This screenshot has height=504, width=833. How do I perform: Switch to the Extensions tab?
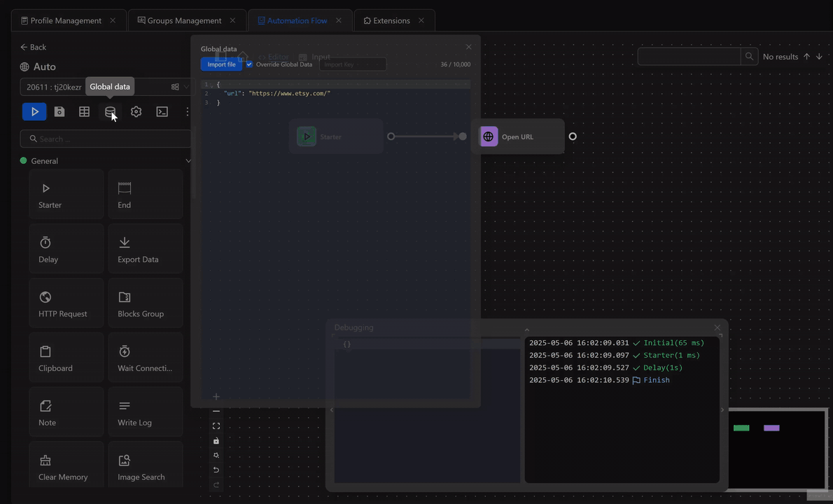pos(391,20)
